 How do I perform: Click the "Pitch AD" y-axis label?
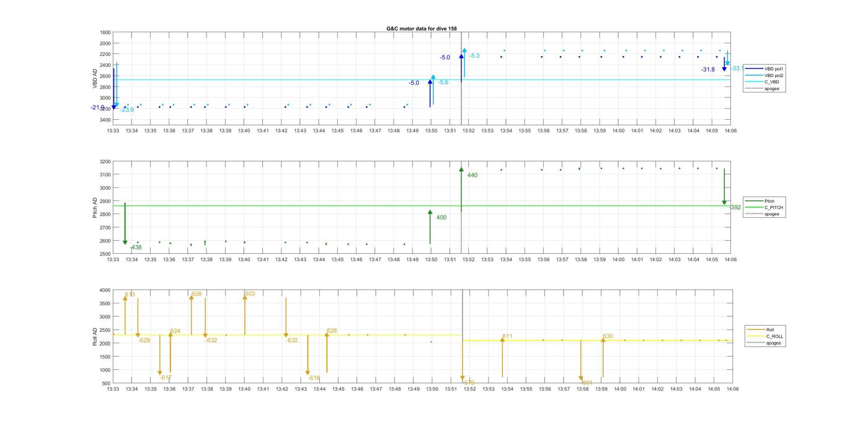(x=95, y=208)
